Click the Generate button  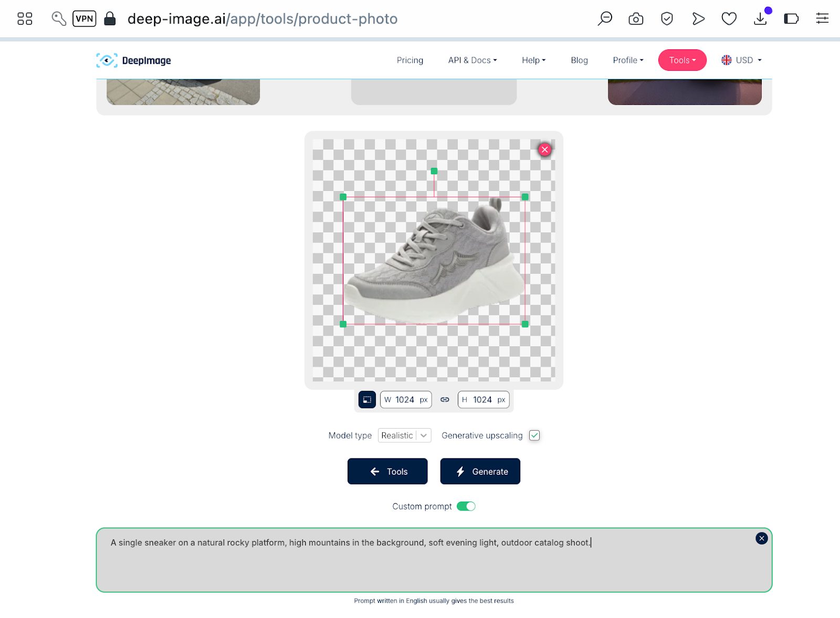tap(480, 471)
